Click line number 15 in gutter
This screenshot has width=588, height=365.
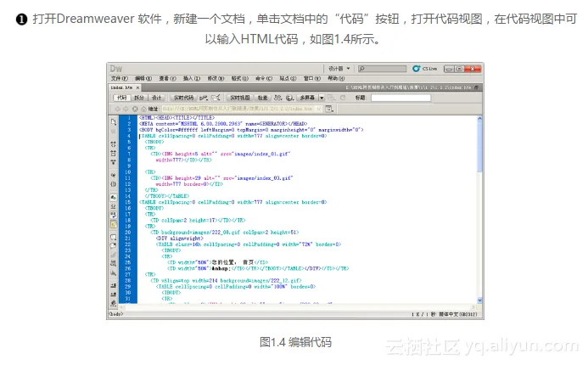(x=127, y=202)
